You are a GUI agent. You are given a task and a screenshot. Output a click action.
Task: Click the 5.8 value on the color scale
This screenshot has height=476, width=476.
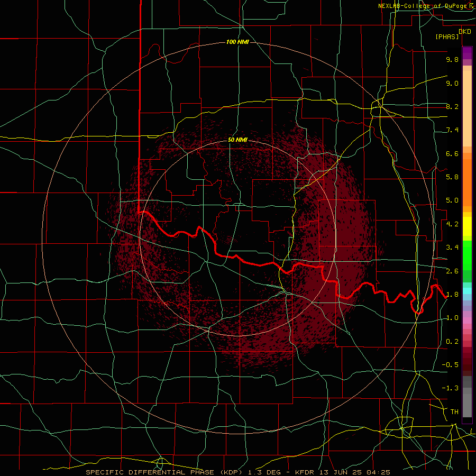tap(452, 177)
